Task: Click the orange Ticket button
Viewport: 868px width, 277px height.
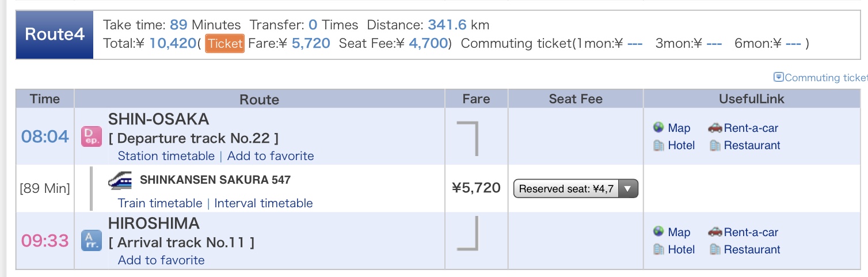Action: click(225, 43)
